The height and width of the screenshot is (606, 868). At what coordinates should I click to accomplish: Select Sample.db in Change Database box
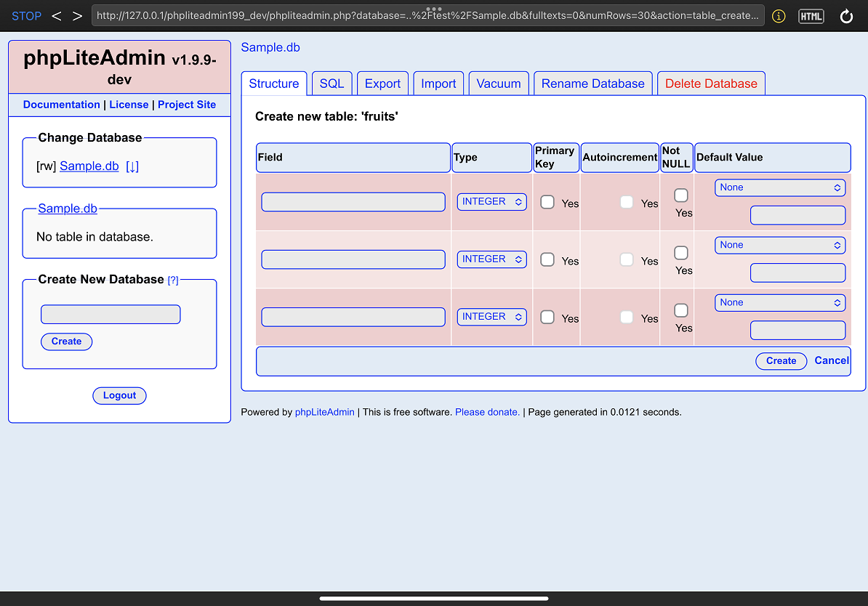[x=89, y=166]
